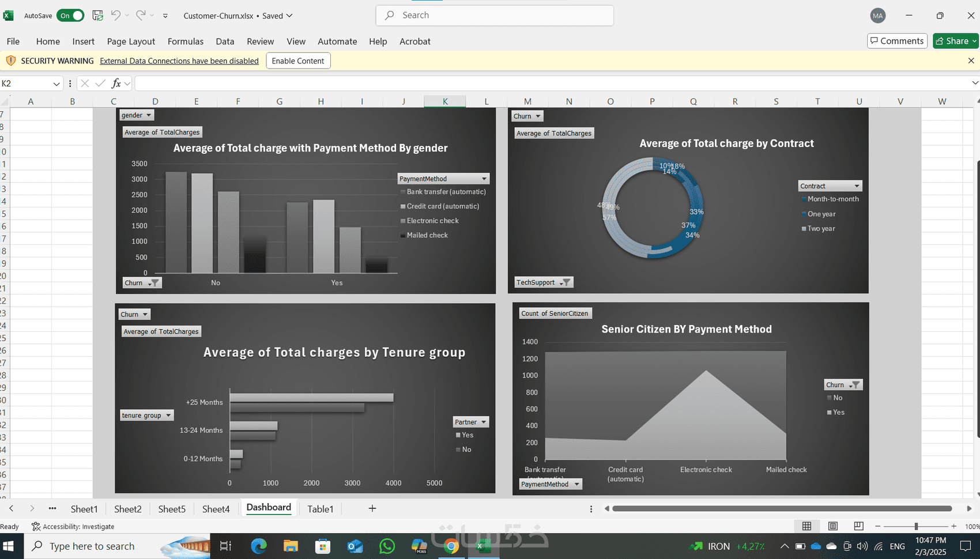Open Windows Start menu

[9, 546]
